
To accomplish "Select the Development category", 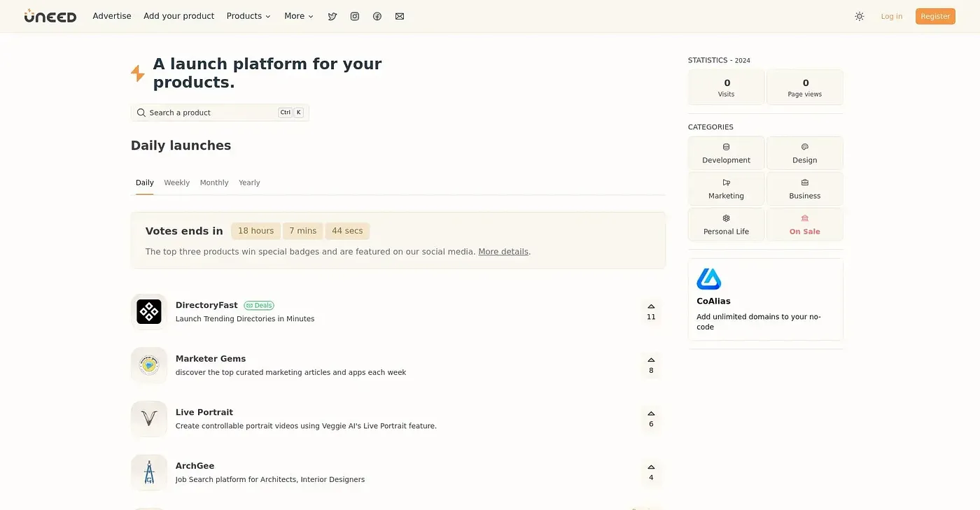I will pyautogui.click(x=726, y=153).
